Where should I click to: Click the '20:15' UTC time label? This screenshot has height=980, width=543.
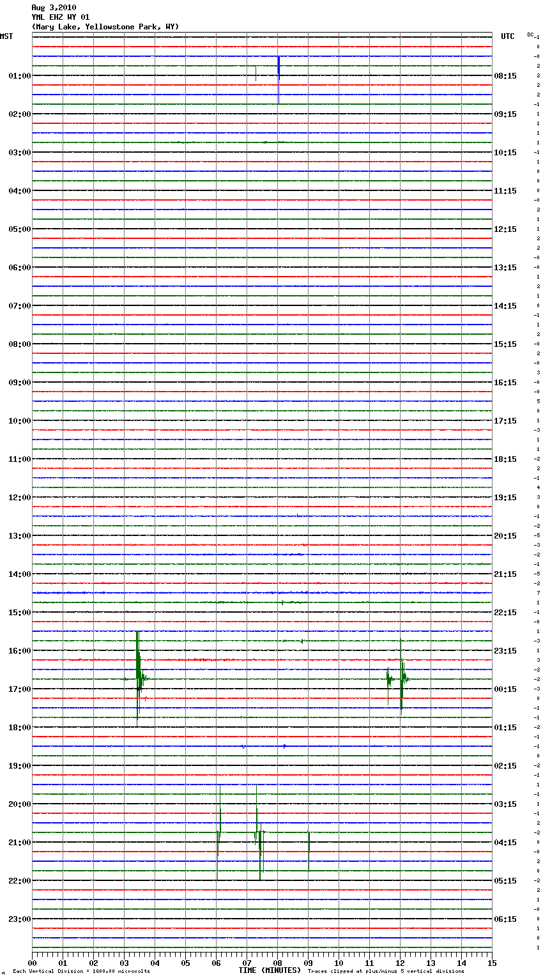tap(505, 536)
